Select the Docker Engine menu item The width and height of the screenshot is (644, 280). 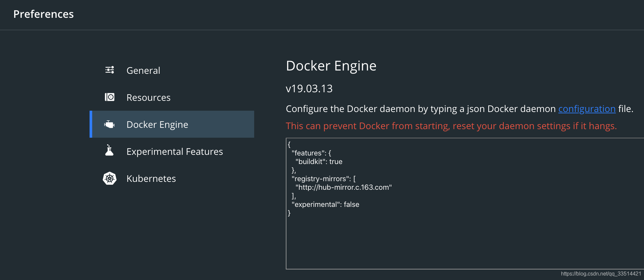point(172,124)
